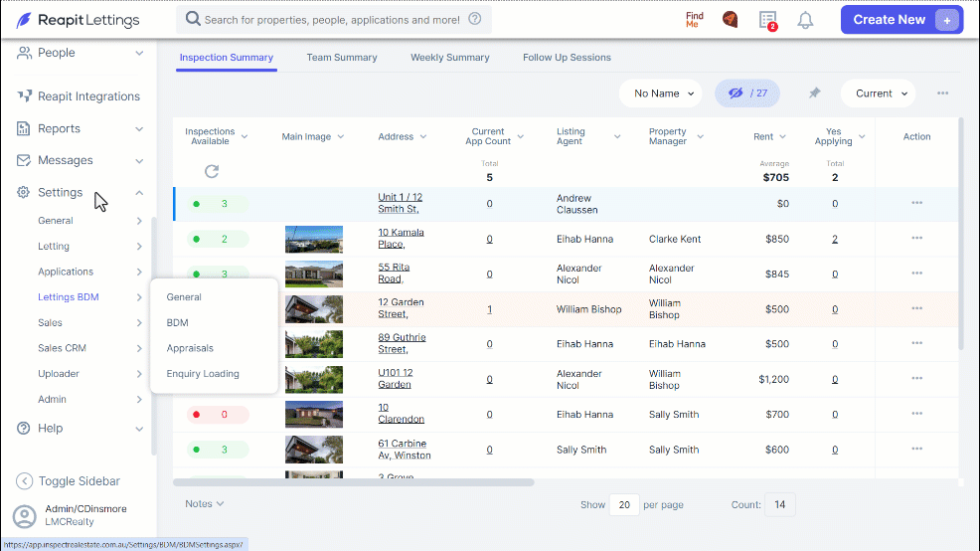
Task: Click the refresh icon under Inspections Available
Action: coord(212,171)
